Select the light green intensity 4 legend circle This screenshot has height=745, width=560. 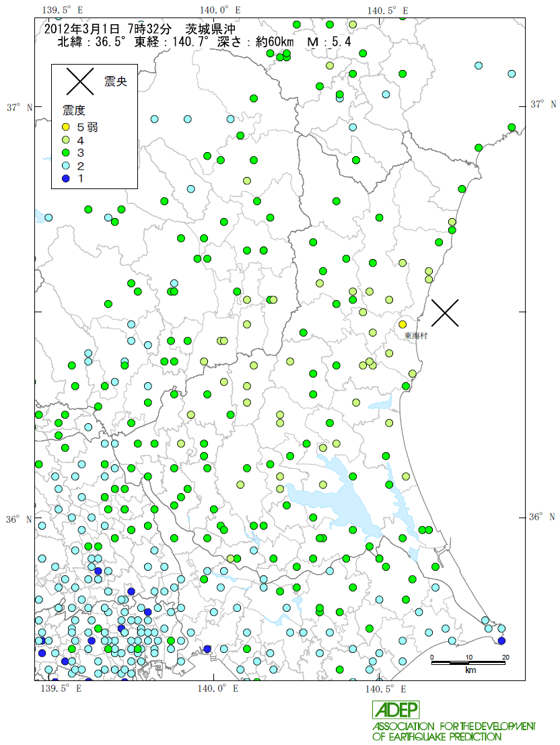click(x=65, y=140)
